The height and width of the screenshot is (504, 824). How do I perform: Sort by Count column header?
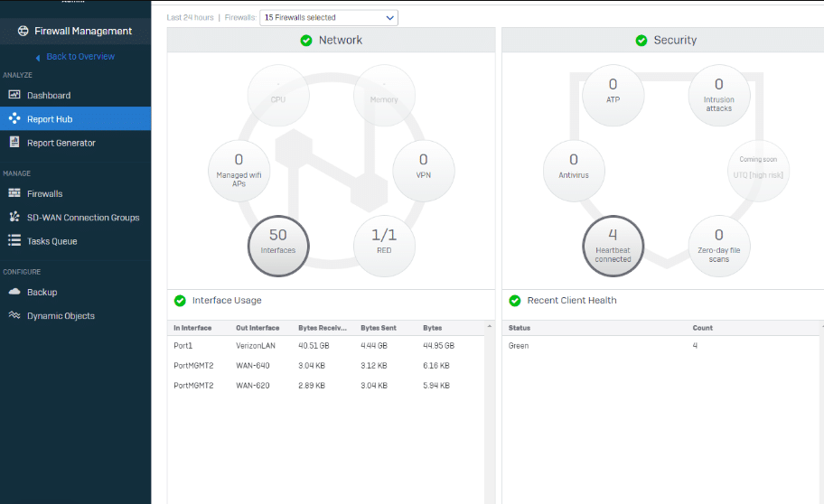(x=703, y=328)
